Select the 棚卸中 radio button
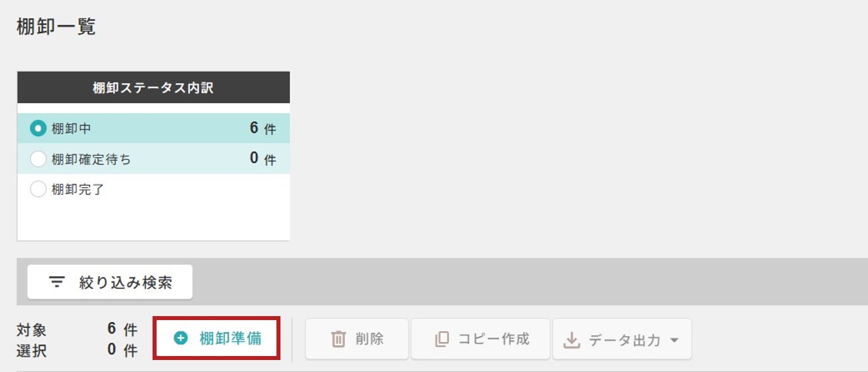The height and width of the screenshot is (372, 868). click(39, 128)
